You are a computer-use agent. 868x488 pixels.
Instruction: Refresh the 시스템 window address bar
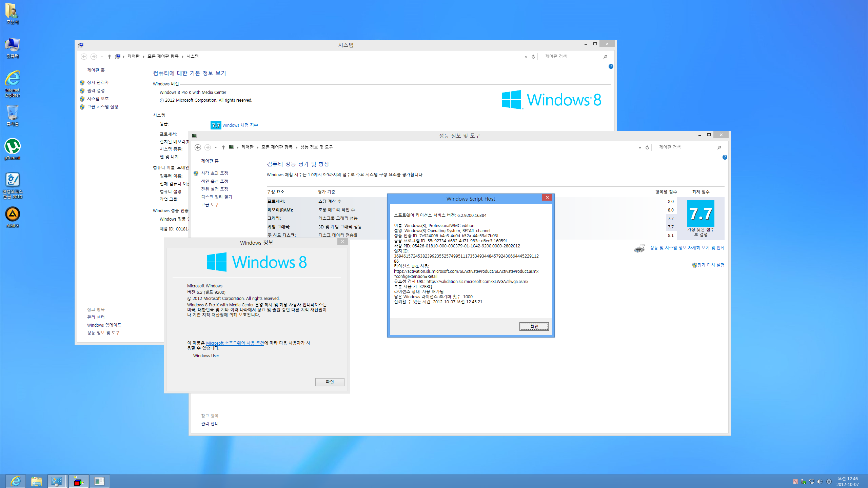533,57
